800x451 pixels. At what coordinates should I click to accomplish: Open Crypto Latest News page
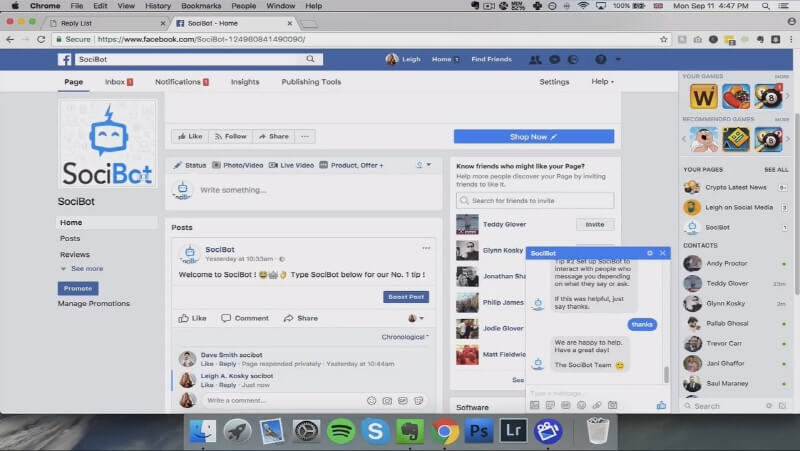coord(735,187)
